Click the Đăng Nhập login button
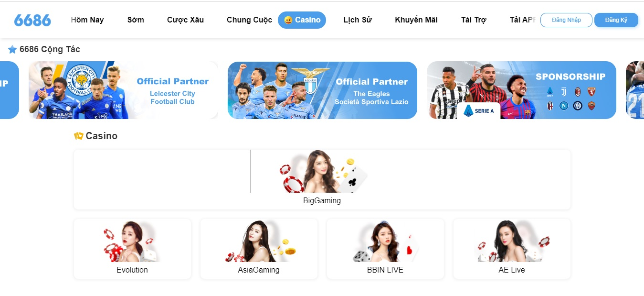Image resolution: width=644 pixels, height=296 pixels. click(566, 20)
